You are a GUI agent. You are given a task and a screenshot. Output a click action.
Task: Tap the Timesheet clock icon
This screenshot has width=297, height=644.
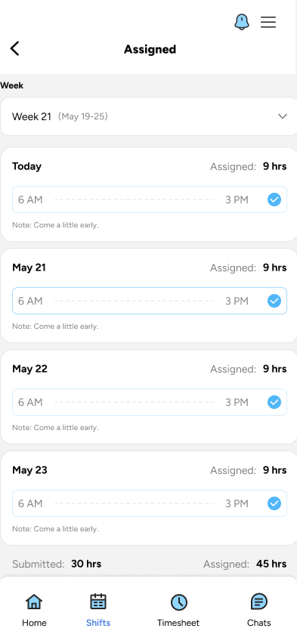(x=178, y=602)
